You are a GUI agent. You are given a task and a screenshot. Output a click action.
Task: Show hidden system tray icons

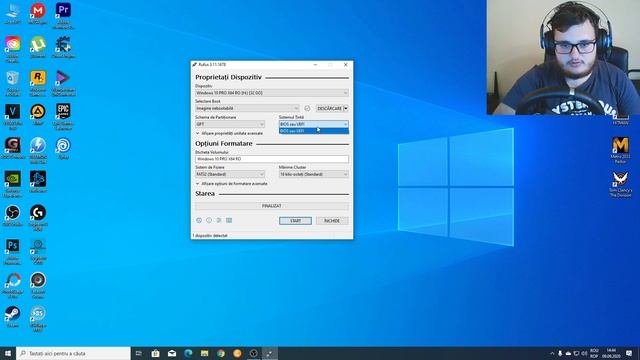tap(552, 353)
